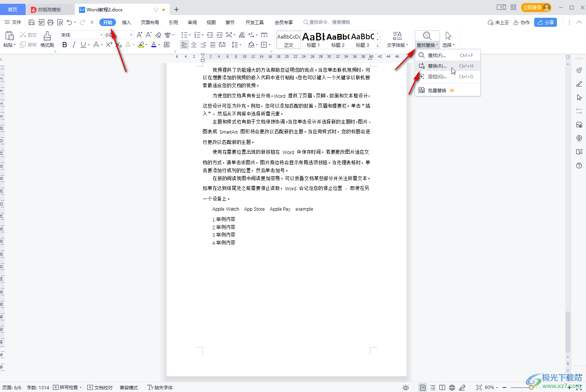The height and width of the screenshot is (392, 586).
Task: Expand line spacing dropdown
Action: pos(240,45)
